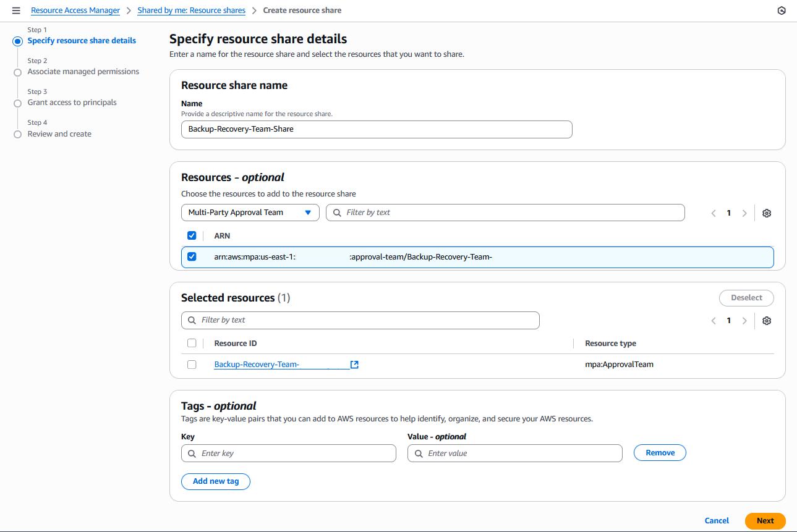Click the Next button
Viewport: 797px width, 532px height.
pos(765,521)
